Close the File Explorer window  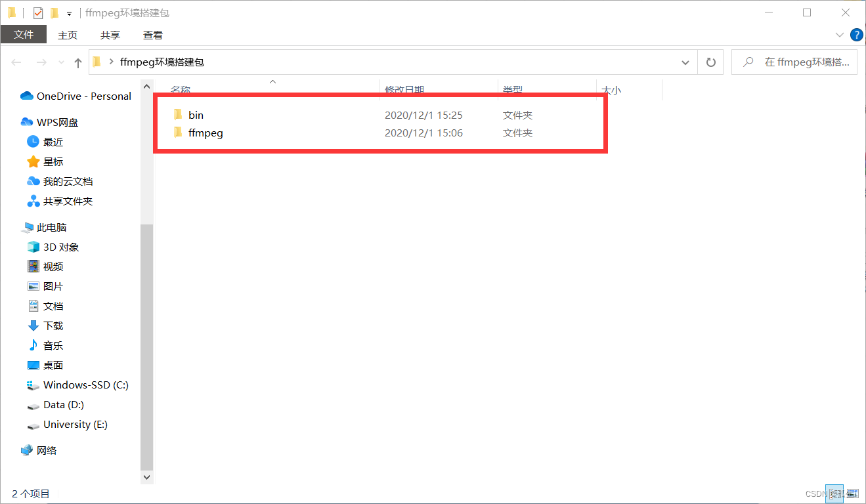coord(846,12)
